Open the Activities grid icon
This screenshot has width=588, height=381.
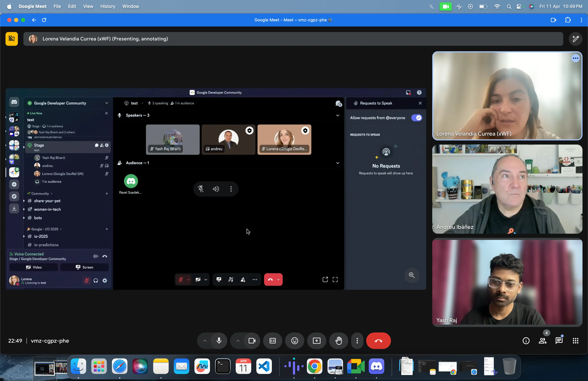click(x=575, y=341)
